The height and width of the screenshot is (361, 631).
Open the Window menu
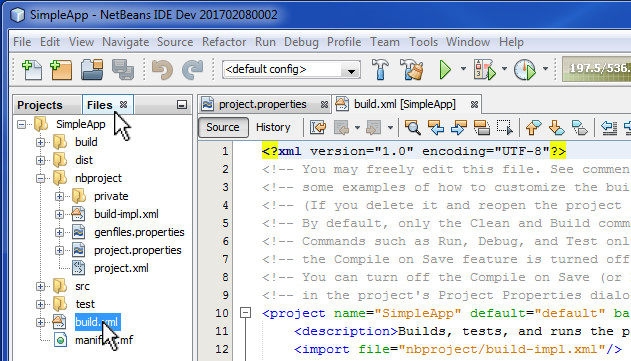tap(468, 42)
